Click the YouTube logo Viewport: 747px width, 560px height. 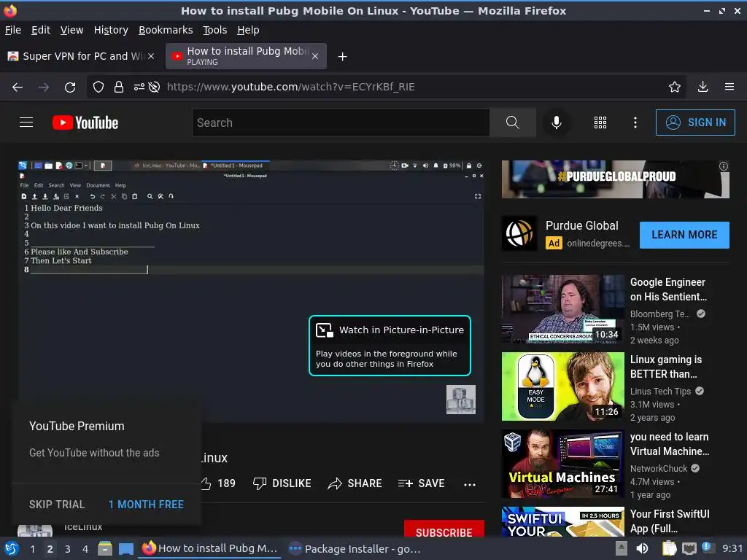[85, 122]
